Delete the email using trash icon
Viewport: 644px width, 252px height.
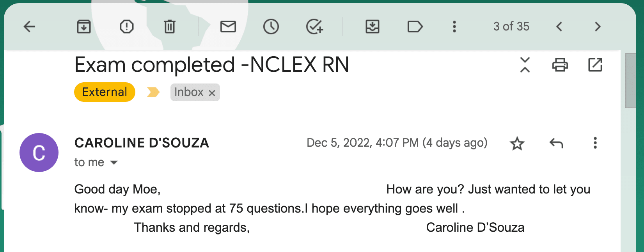point(169,27)
